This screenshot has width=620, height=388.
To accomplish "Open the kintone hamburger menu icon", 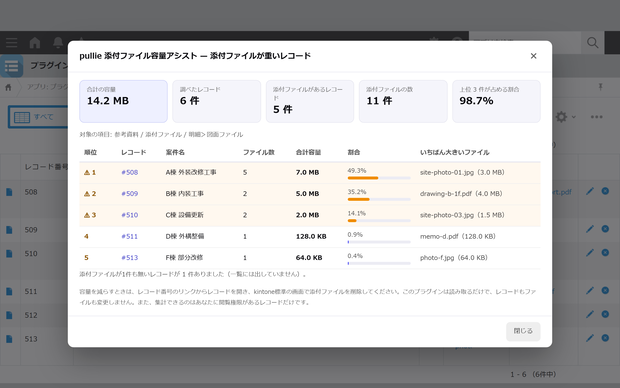I will point(11,42).
